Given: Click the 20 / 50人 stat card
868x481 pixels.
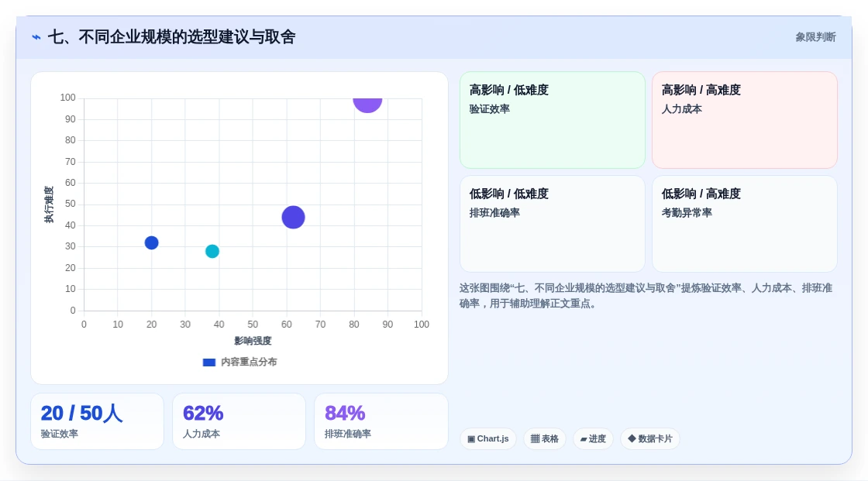Looking at the screenshot, I should (98, 421).
